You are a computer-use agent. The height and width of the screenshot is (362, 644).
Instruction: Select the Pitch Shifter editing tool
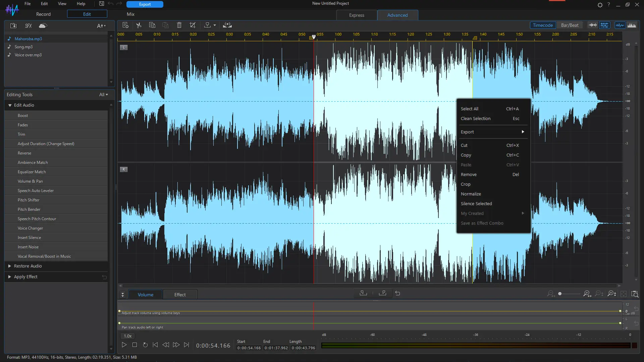29,200
